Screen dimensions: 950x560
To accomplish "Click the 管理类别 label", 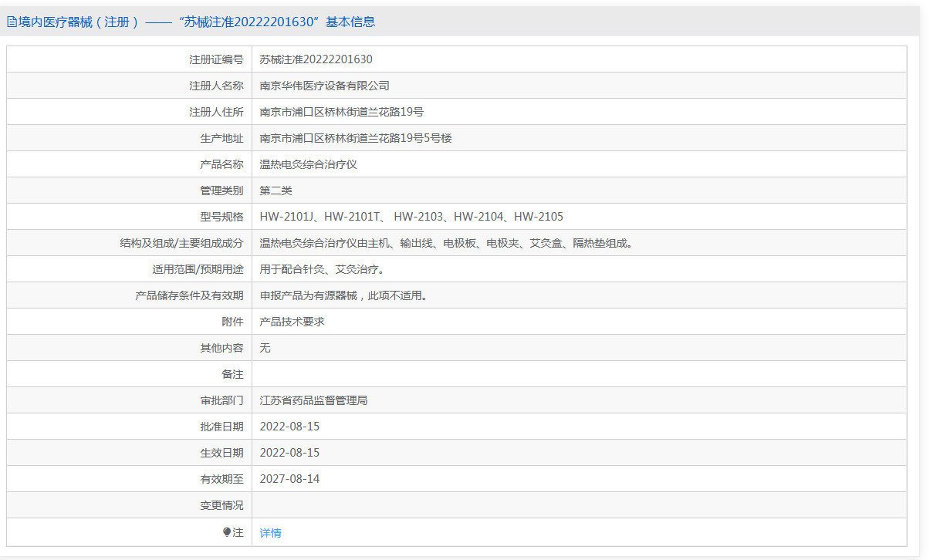I will 221,191.
